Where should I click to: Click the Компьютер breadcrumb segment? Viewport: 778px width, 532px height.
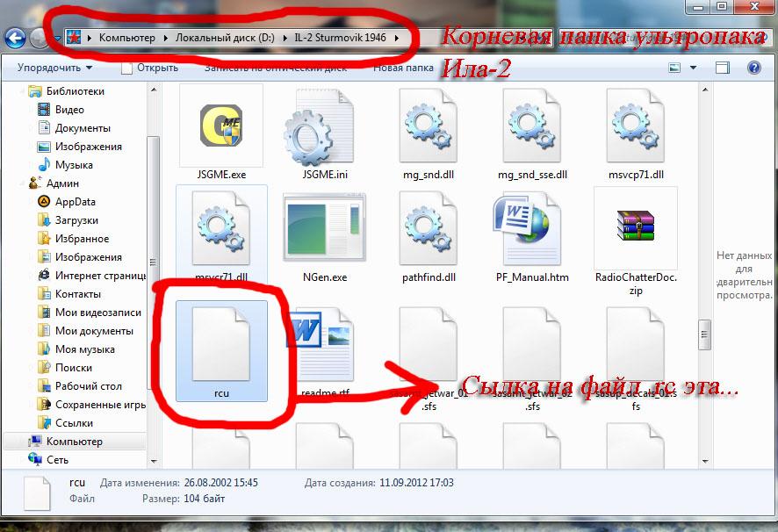(127, 38)
